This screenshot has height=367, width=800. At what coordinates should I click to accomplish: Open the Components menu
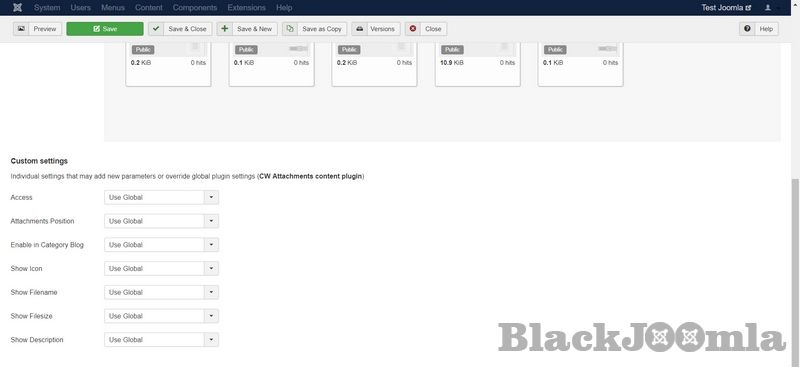coord(195,8)
